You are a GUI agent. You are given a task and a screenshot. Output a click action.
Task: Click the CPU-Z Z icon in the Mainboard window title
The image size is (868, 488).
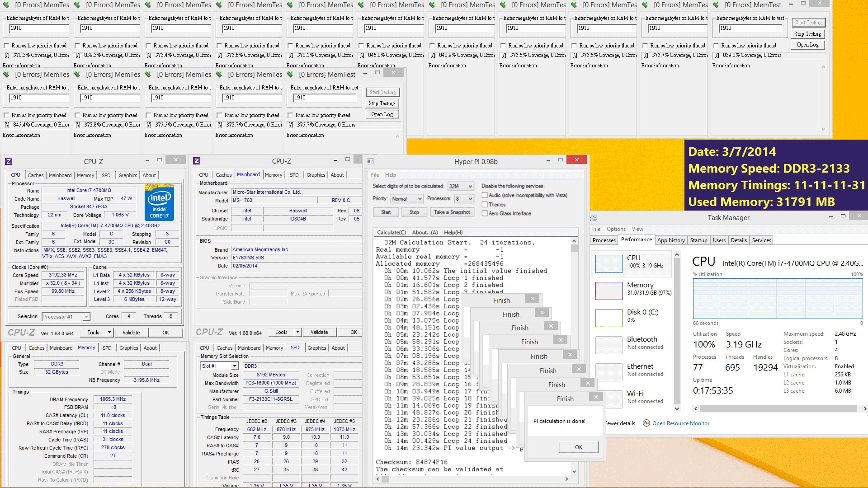pos(196,161)
